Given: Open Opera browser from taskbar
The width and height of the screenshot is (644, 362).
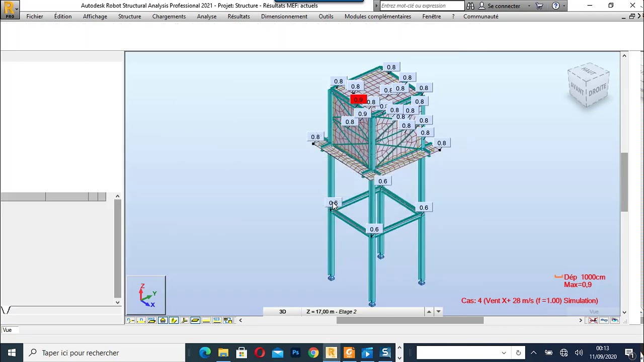Looking at the screenshot, I should tap(259, 353).
